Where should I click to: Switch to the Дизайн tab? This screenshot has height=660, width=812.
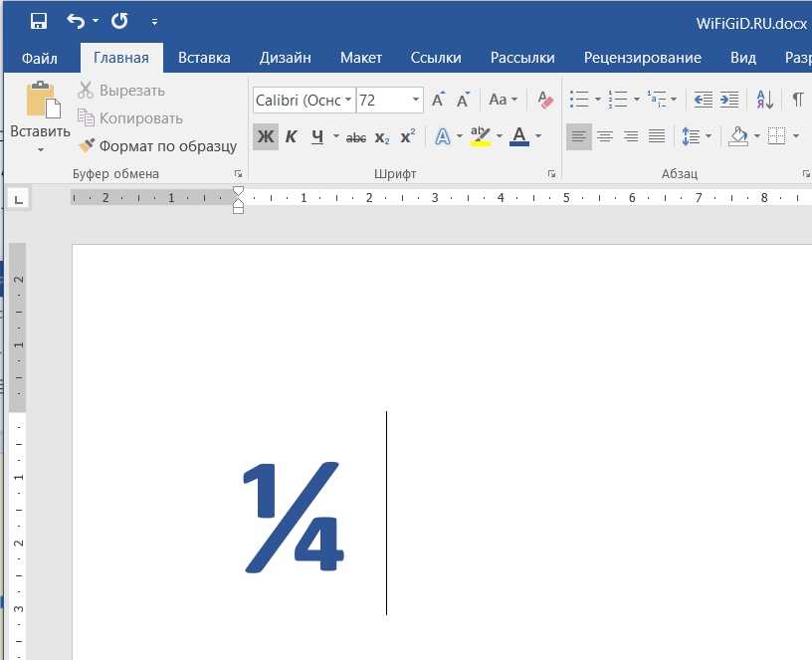[x=285, y=58]
